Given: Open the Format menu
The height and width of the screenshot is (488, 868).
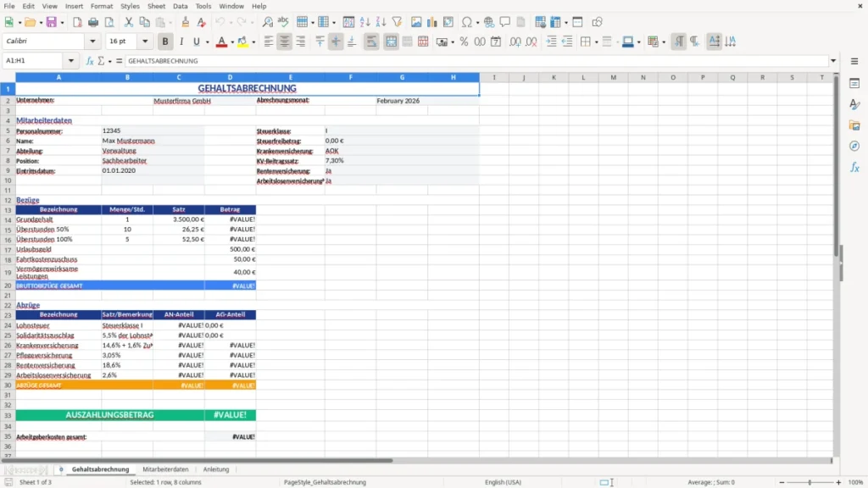Looking at the screenshot, I should point(102,6).
